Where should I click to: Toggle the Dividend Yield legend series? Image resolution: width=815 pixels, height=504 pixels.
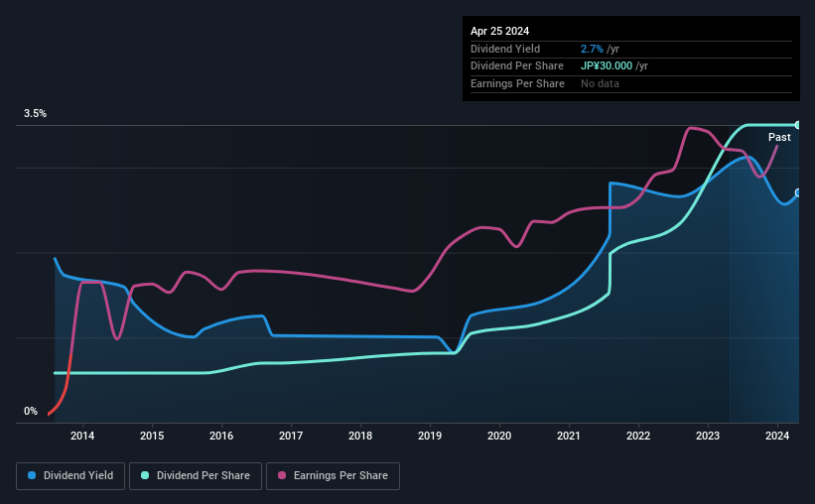[70, 476]
